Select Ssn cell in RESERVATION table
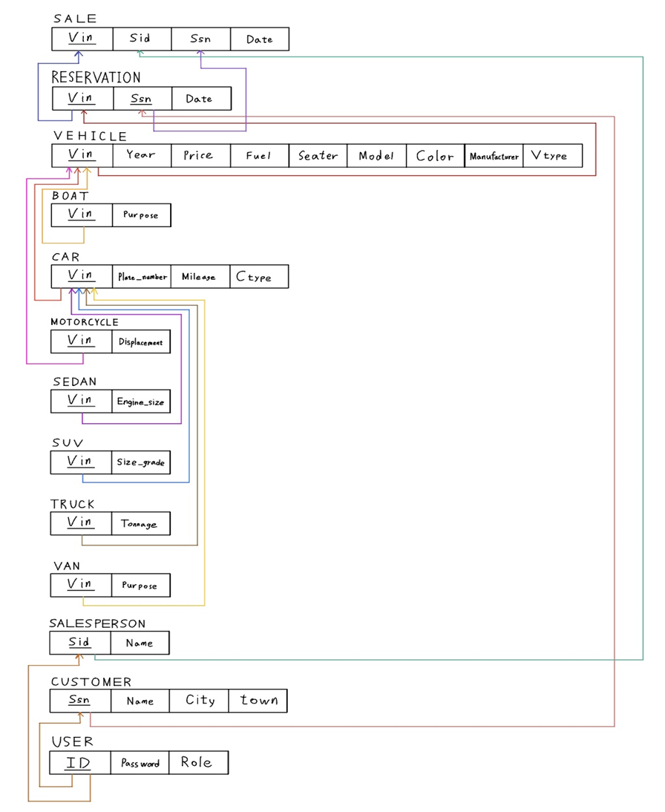665x812 pixels. 142,99
